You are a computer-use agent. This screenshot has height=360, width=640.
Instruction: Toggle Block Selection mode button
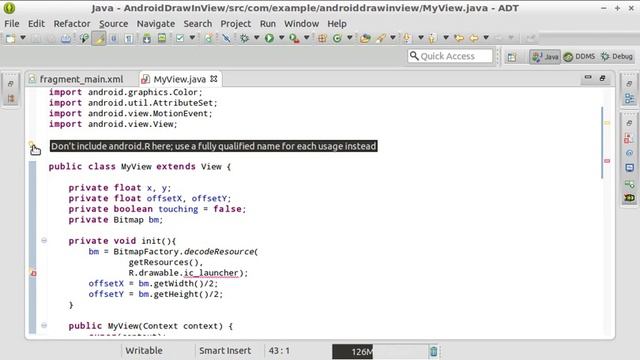tap(114, 38)
